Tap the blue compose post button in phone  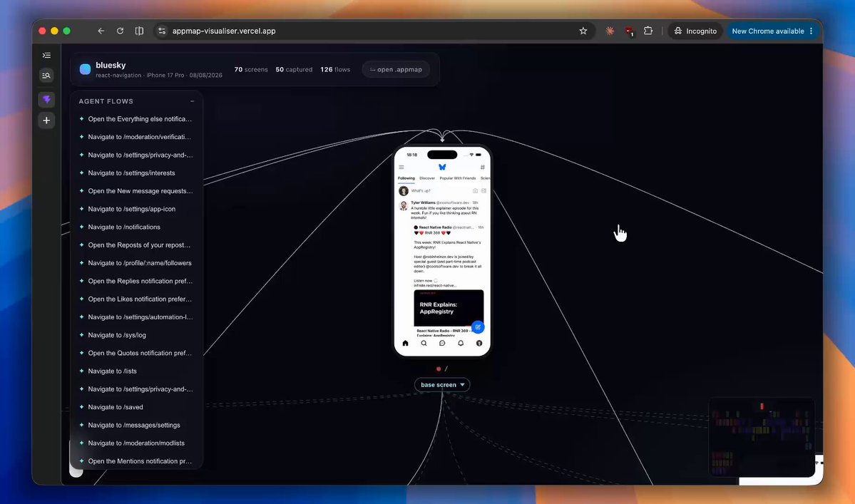tap(478, 327)
